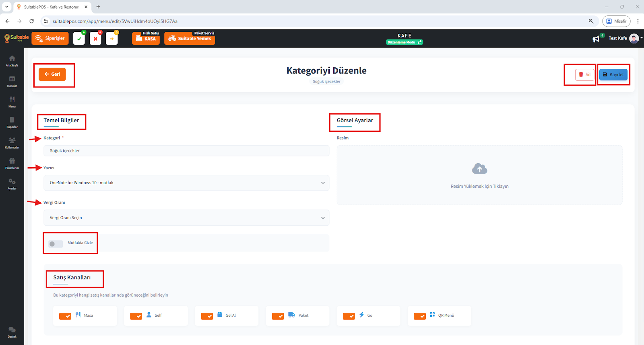Uncheck the Masa sales channel
This screenshot has width=644, height=345.
(x=65, y=316)
